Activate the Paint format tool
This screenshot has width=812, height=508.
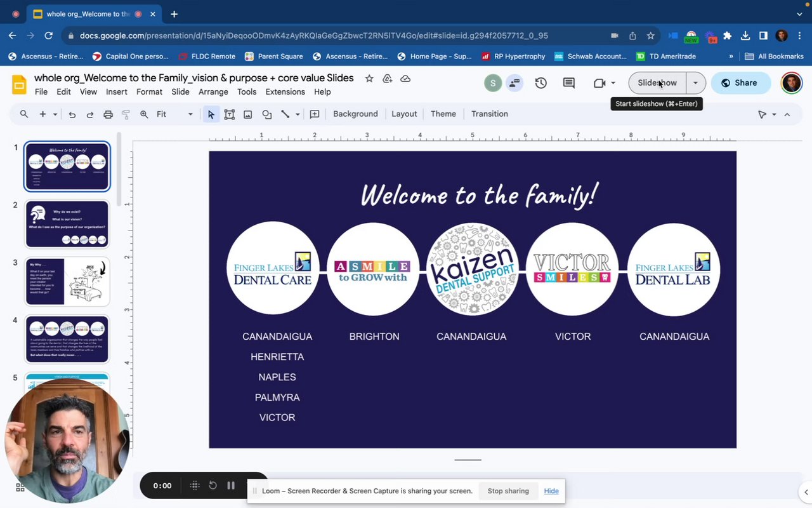point(126,114)
